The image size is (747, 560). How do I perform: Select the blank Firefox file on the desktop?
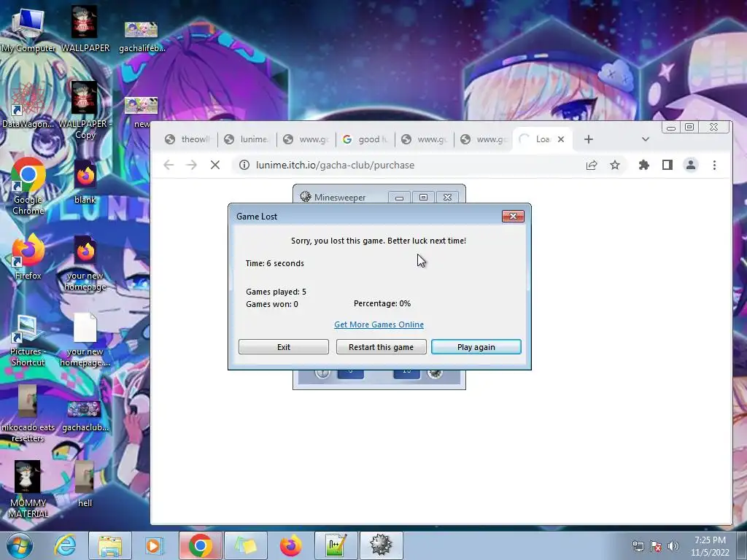(85, 181)
